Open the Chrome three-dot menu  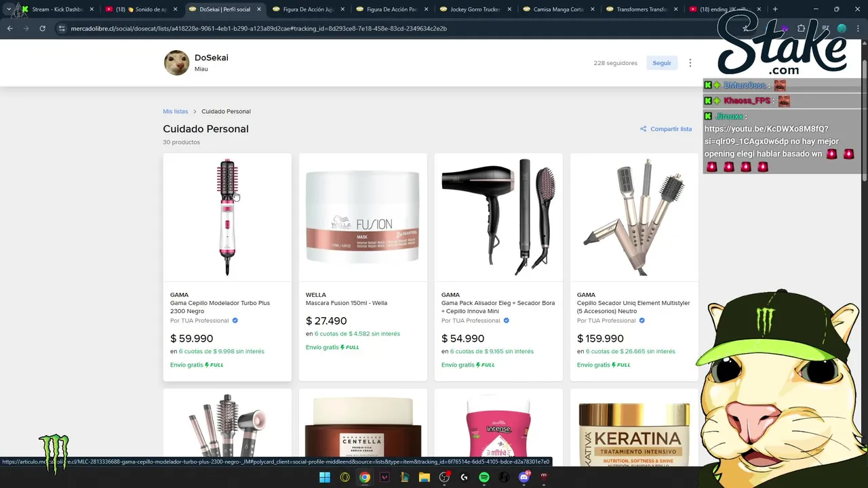pyautogui.click(x=858, y=28)
